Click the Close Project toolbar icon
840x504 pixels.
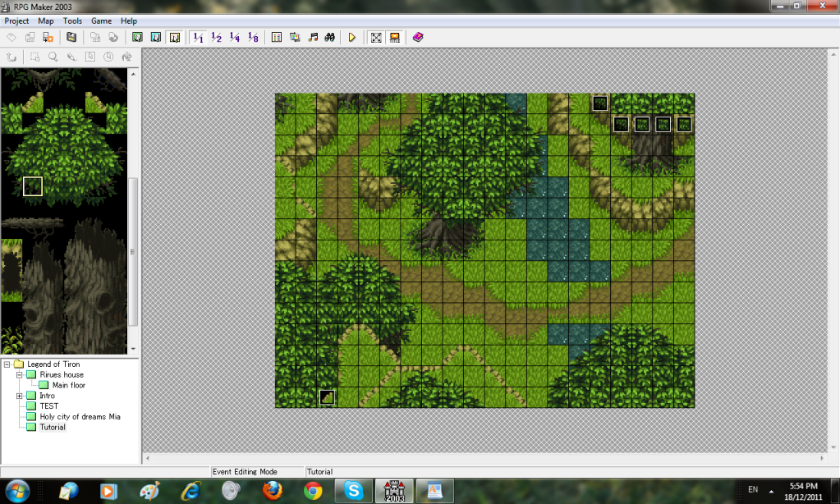tap(48, 37)
